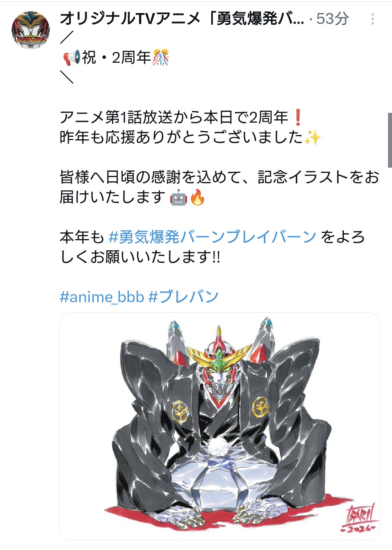The image size is (392, 550).
Task: Tap the red exclamation mark emoji
Action: point(298,117)
